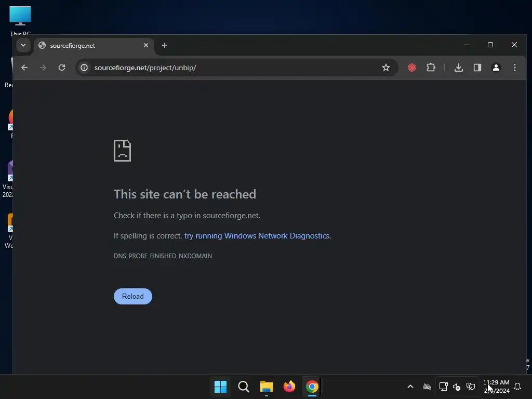Maximize the Chrome window

click(490, 45)
